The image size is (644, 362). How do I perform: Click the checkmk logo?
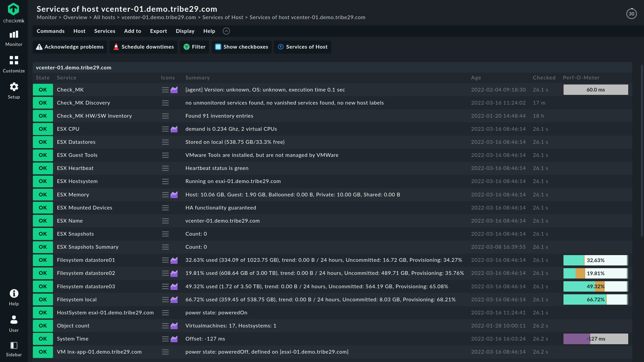(14, 13)
